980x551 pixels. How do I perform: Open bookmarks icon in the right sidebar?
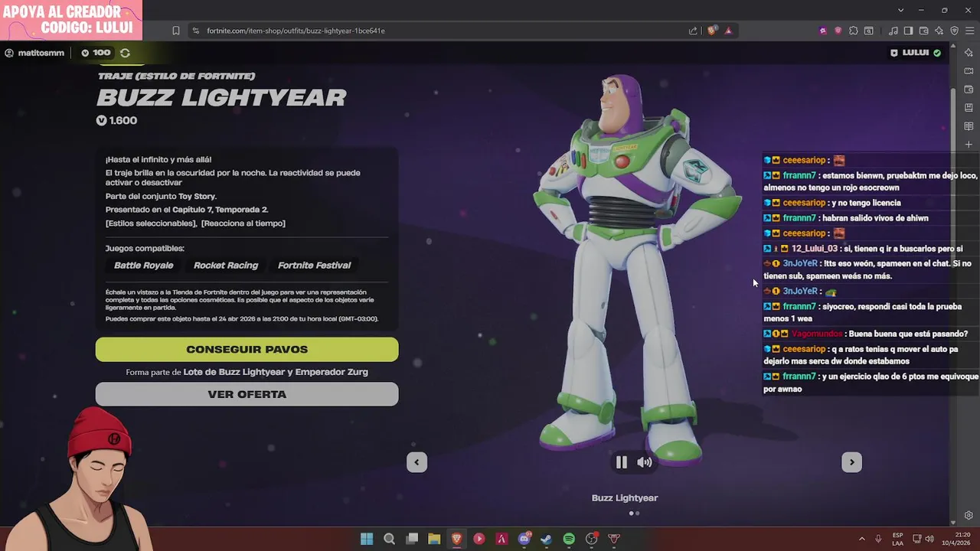coord(969,108)
